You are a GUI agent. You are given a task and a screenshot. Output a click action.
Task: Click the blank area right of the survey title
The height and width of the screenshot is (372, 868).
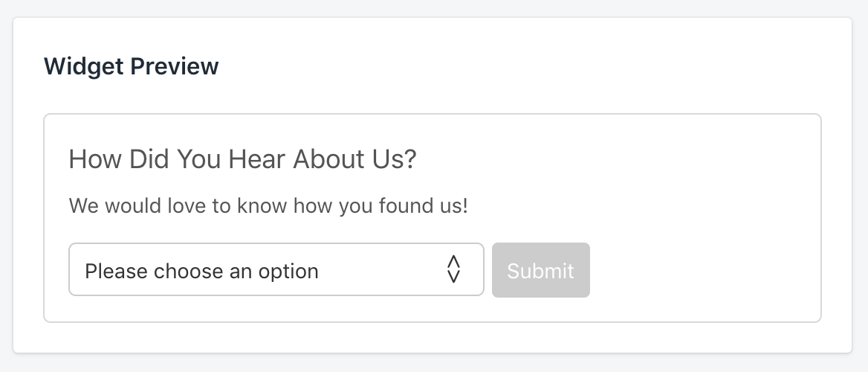pos(609,159)
